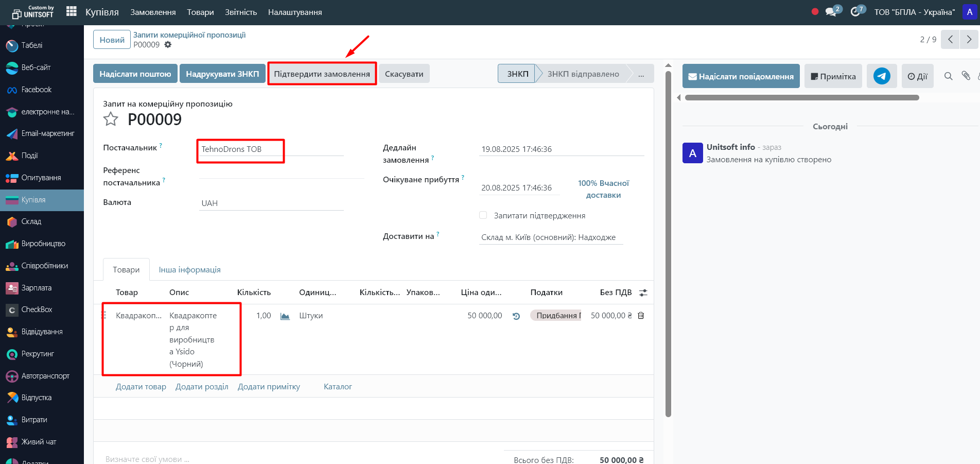Enable the 'Запитати підтвердження' checkbox

(483, 215)
